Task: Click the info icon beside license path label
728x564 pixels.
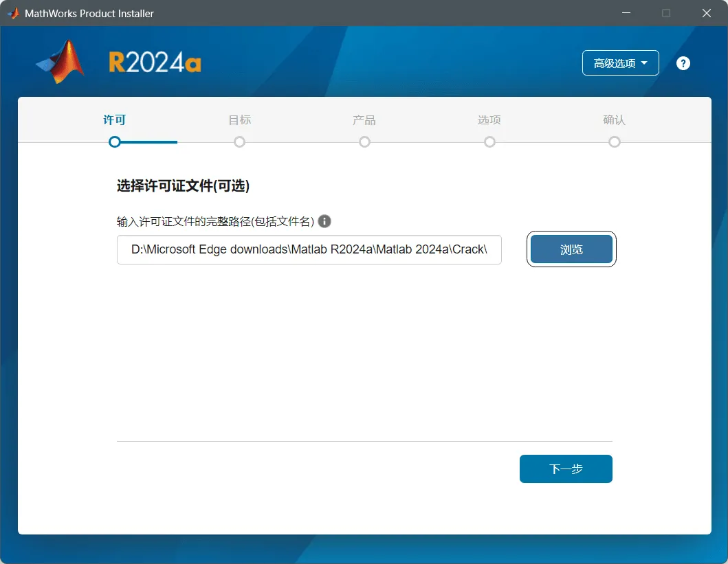Action: click(x=324, y=221)
